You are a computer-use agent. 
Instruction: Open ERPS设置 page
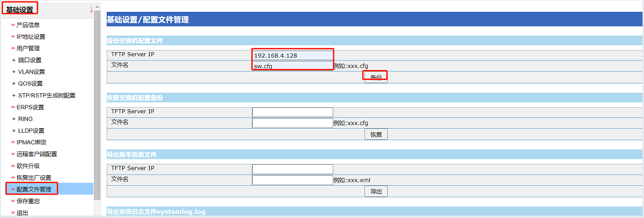pos(30,107)
